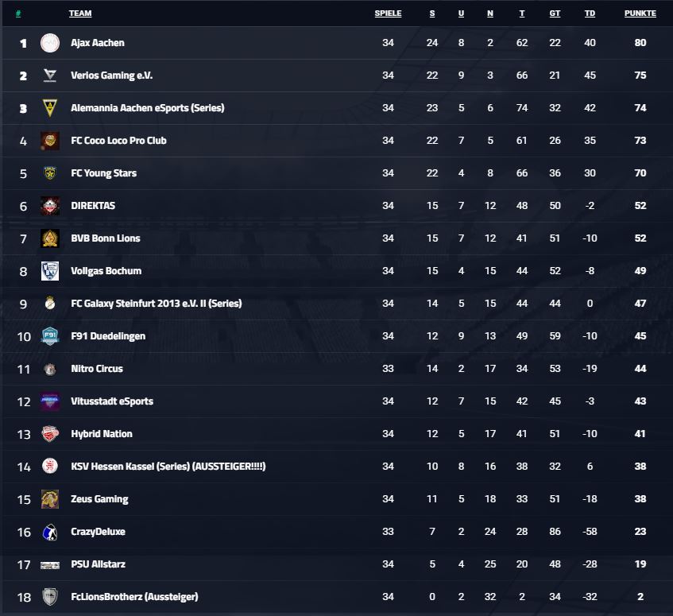Sort table by SPIELE column header
Image resolution: width=673 pixels, height=616 pixels.
coord(388,14)
